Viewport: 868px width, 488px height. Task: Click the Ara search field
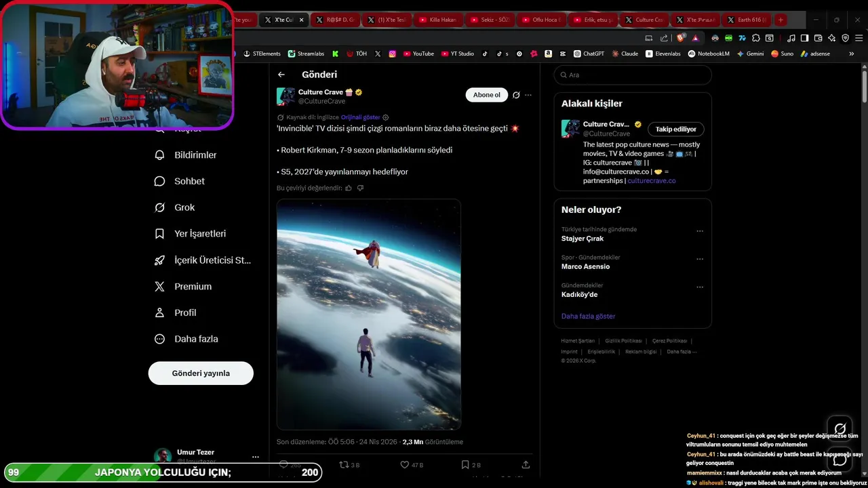click(x=633, y=75)
